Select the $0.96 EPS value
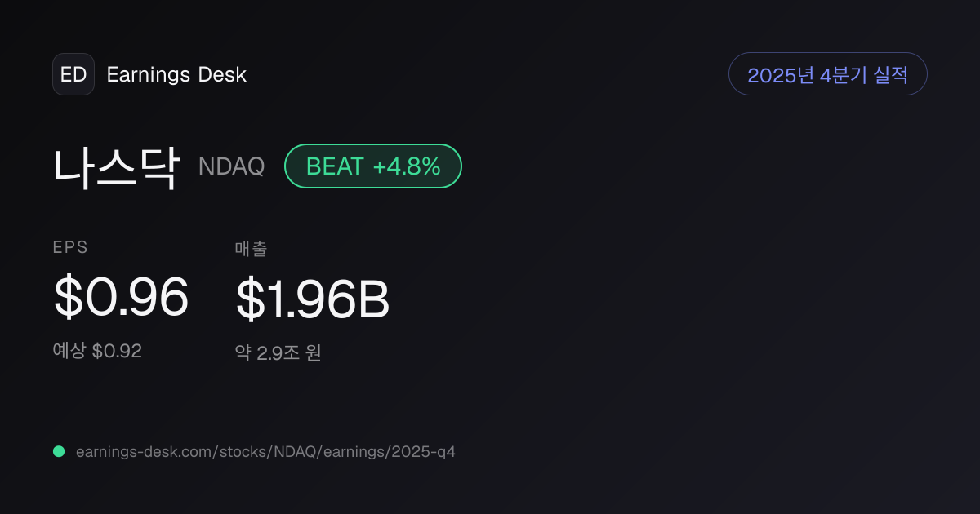Screen dimensions: 980x514 [121, 297]
